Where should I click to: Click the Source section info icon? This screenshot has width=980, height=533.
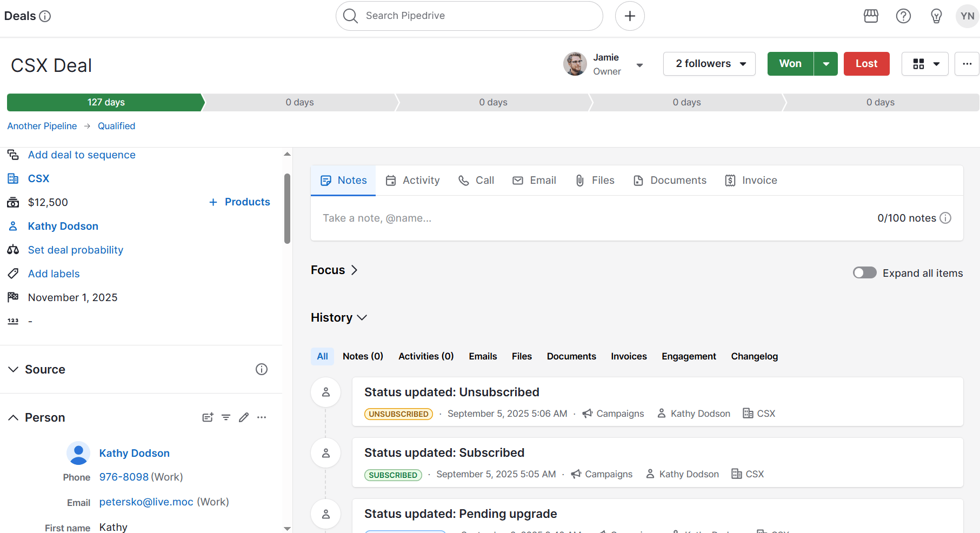pos(262,369)
